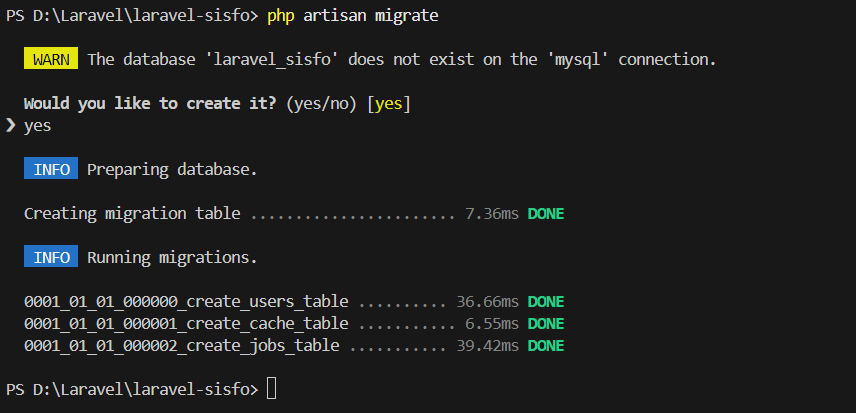
Task: Click the 'php artisan migrate' command text
Action: pos(352,15)
